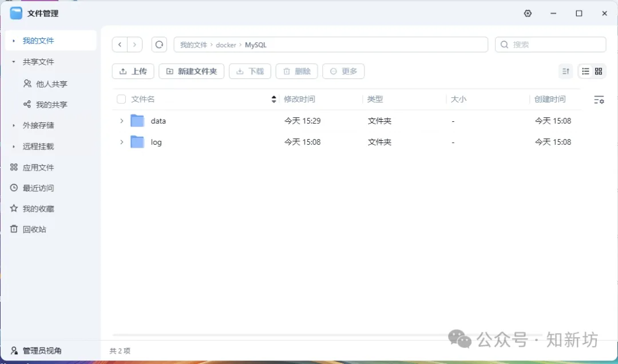The height and width of the screenshot is (364, 618).
Task: Toggle the 文件名 column sort arrows
Action: coord(274,99)
